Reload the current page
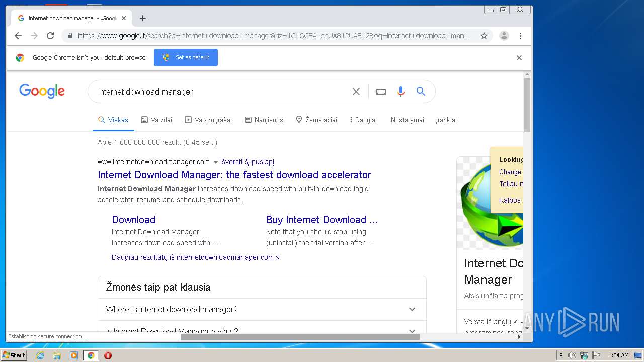 point(50,36)
